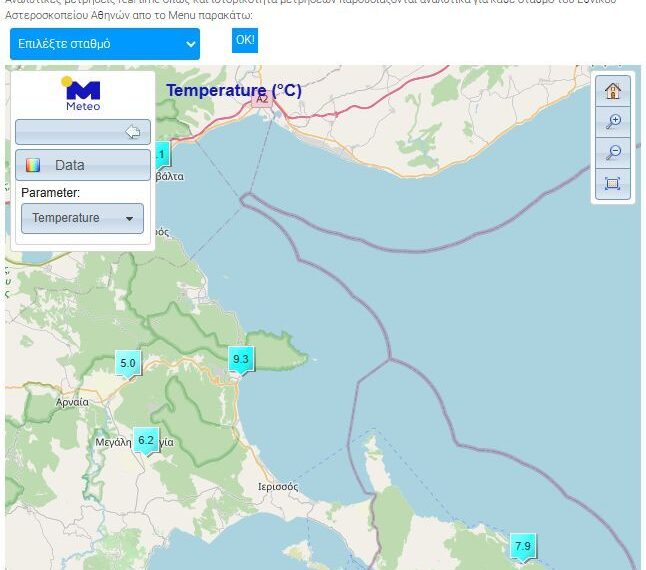Click the home map view icon

point(613,90)
